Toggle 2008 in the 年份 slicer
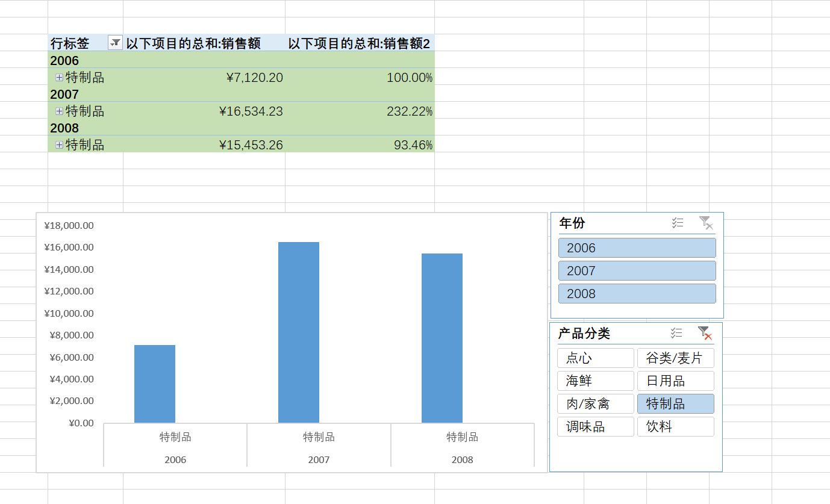The image size is (830, 504). tap(637, 294)
